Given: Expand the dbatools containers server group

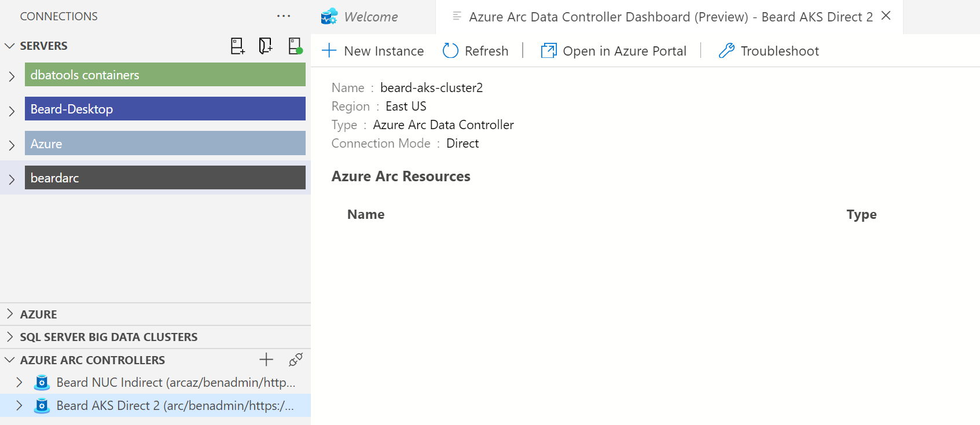Looking at the screenshot, I should click(12, 76).
